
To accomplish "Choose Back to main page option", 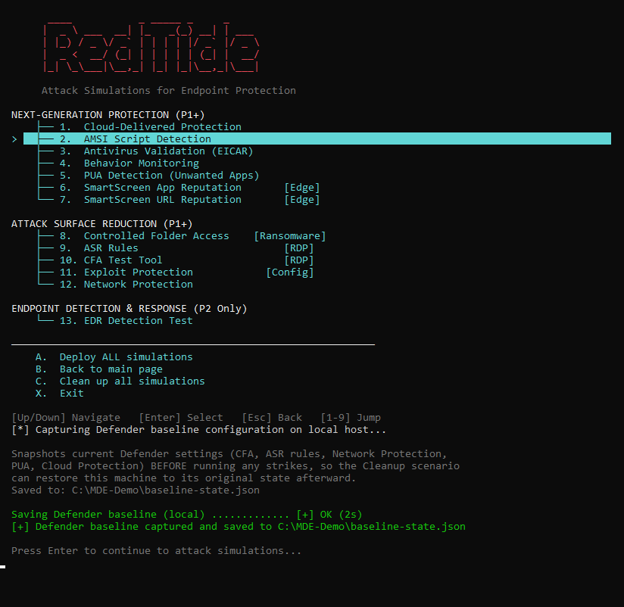I will (x=99, y=369).
